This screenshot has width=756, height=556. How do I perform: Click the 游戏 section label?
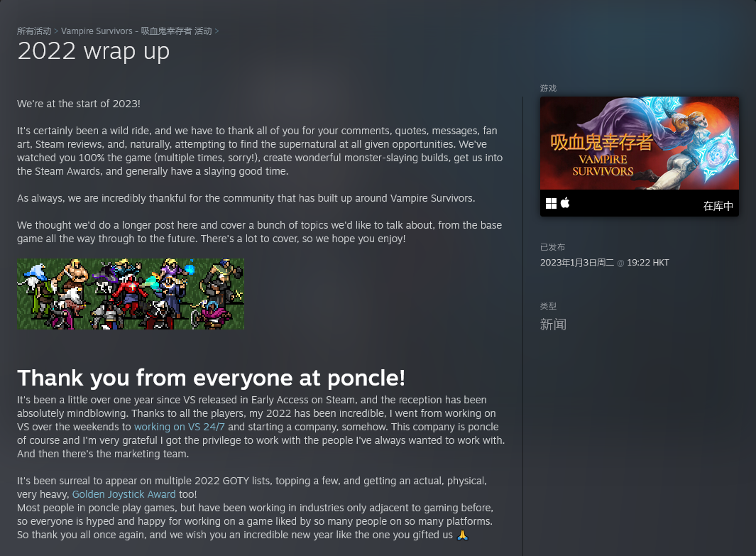tap(548, 88)
